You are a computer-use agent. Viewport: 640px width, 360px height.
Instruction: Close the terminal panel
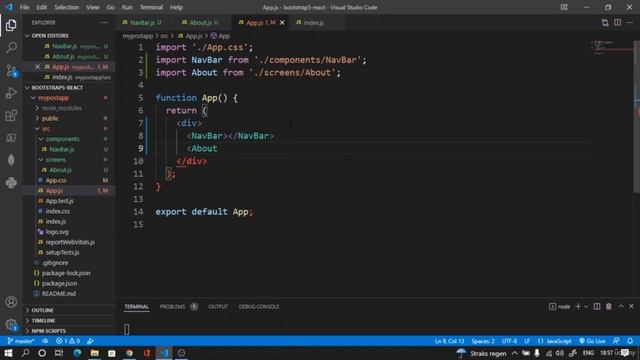631,306
